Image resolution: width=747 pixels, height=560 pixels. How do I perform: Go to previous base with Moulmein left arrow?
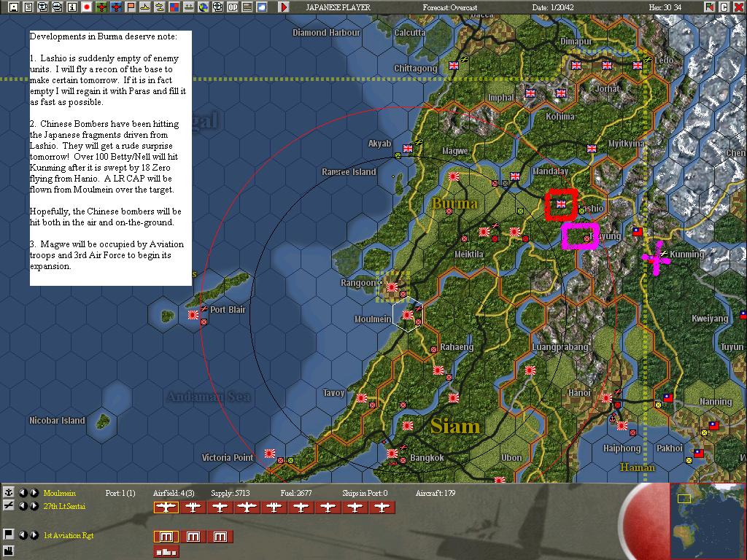[x=23, y=493]
